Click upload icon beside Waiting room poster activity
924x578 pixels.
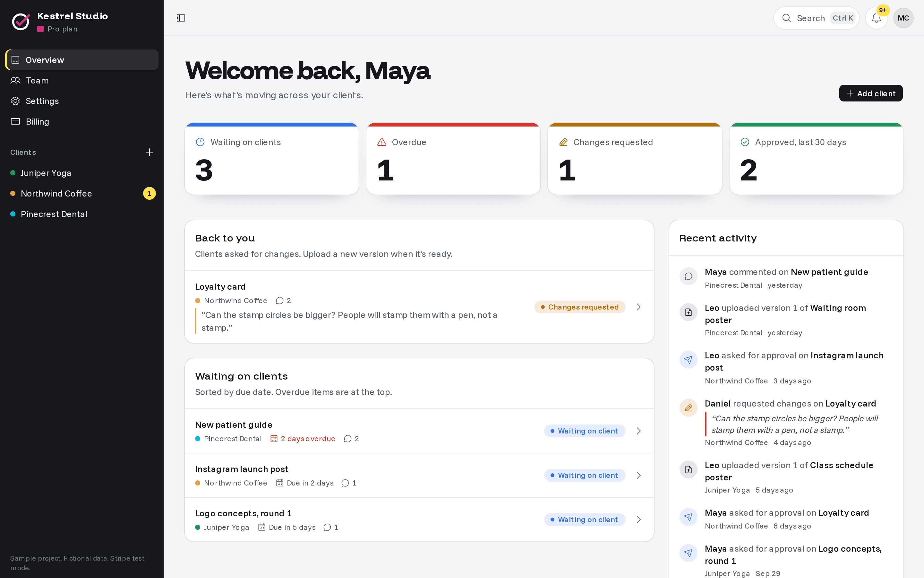(688, 312)
